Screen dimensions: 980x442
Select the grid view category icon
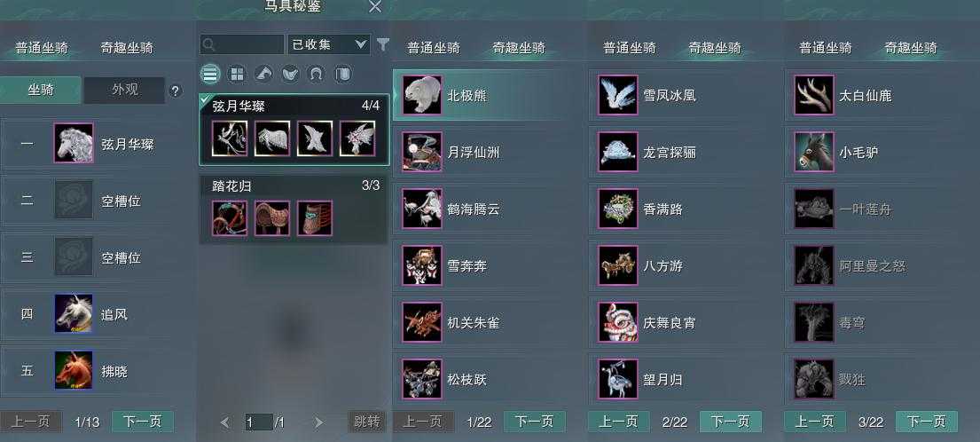[x=237, y=75]
